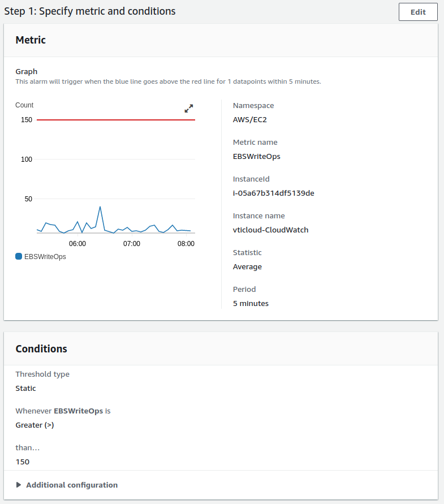Screen dimensions: 444x504
Task: Click the Whenever EBSWriteOps is label
Action: [63, 411]
